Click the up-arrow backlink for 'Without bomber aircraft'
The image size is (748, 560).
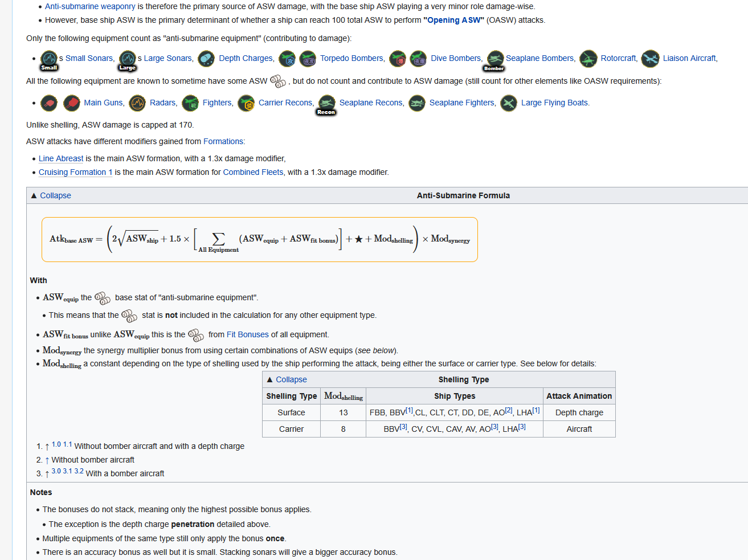pos(47,460)
